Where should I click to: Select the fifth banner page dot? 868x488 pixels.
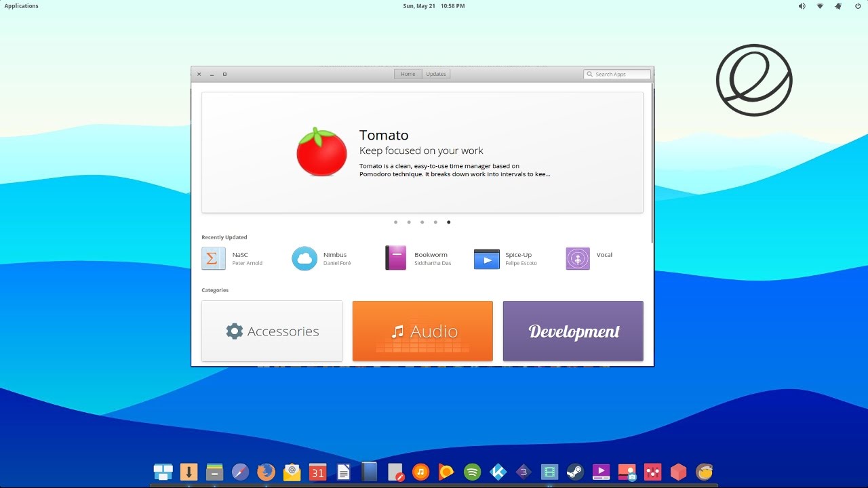point(448,222)
